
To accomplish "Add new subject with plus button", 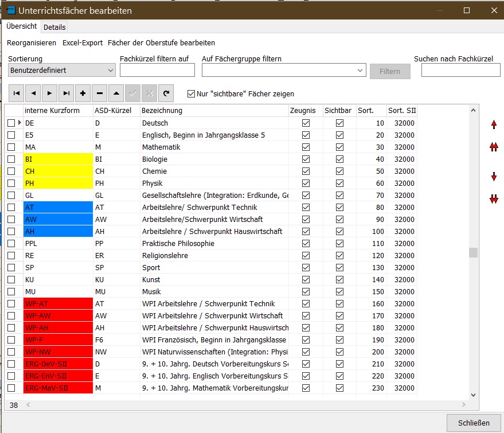I will [x=83, y=93].
